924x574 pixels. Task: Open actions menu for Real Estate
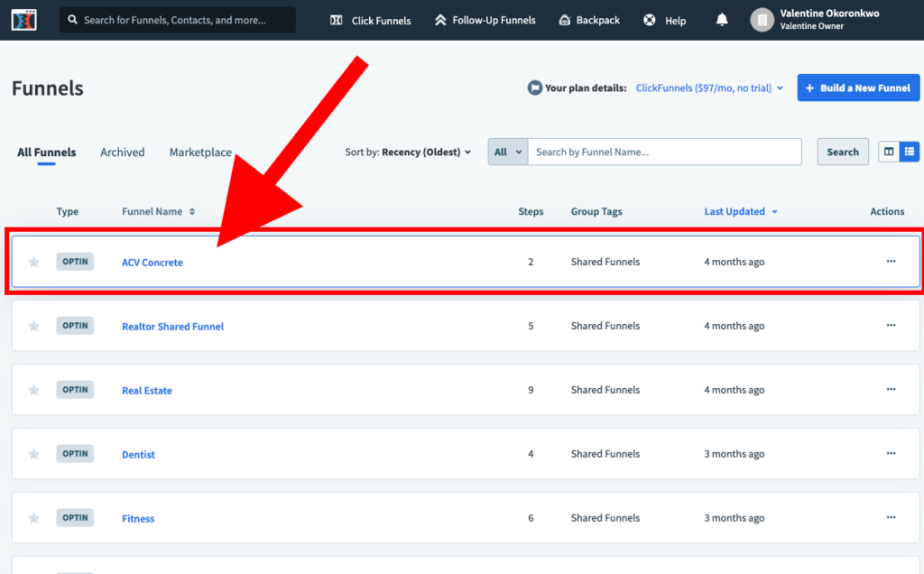pyautogui.click(x=891, y=390)
